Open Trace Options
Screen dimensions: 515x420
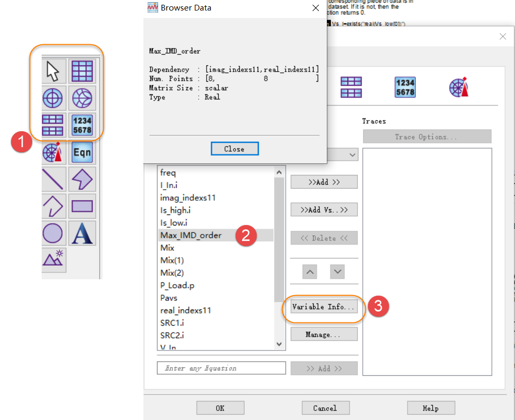coord(427,136)
